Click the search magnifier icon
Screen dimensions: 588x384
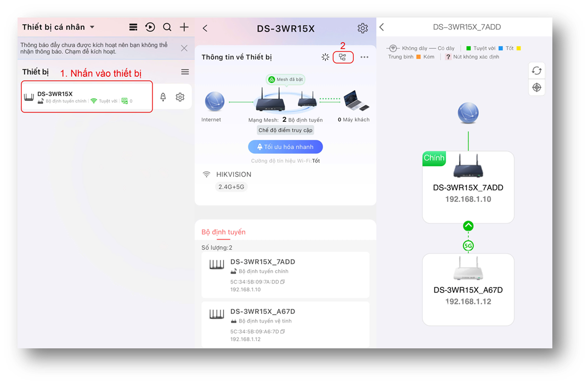point(167,27)
